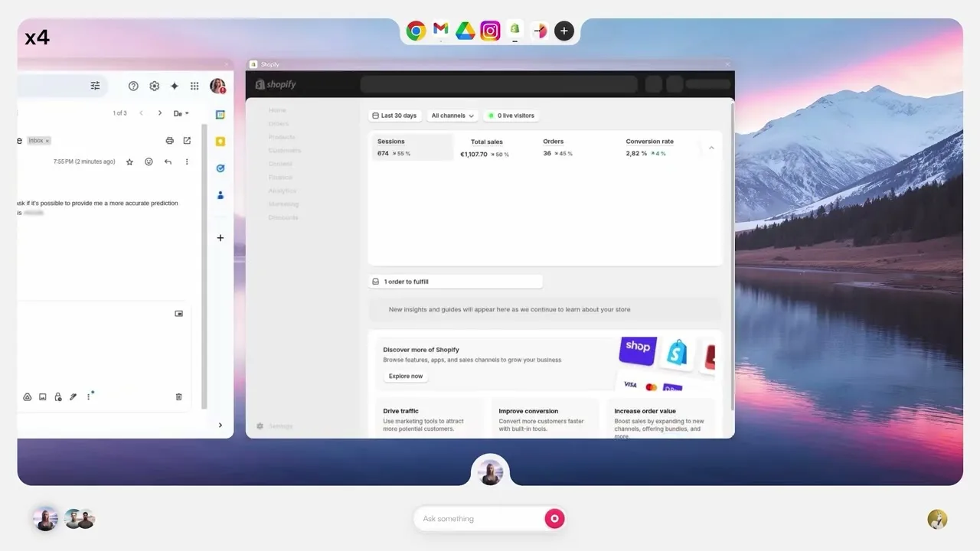
Task: Select the Orders metric tab
Action: tap(558, 148)
